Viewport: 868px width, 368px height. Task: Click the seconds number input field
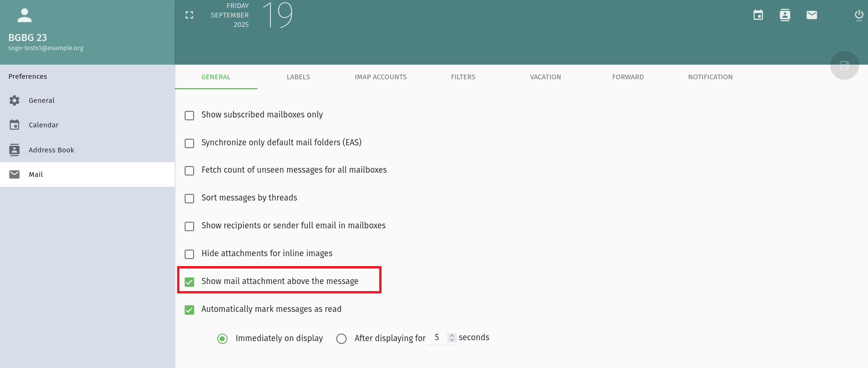coord(437,338)
